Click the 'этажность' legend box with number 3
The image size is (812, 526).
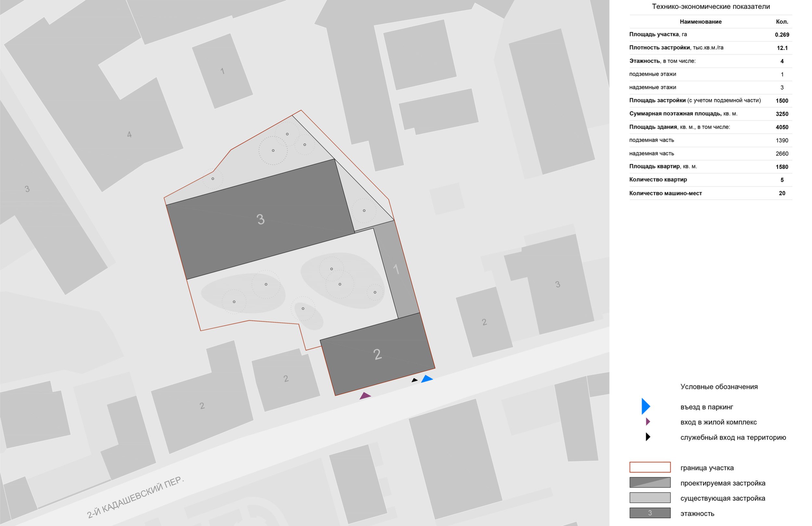650,513
